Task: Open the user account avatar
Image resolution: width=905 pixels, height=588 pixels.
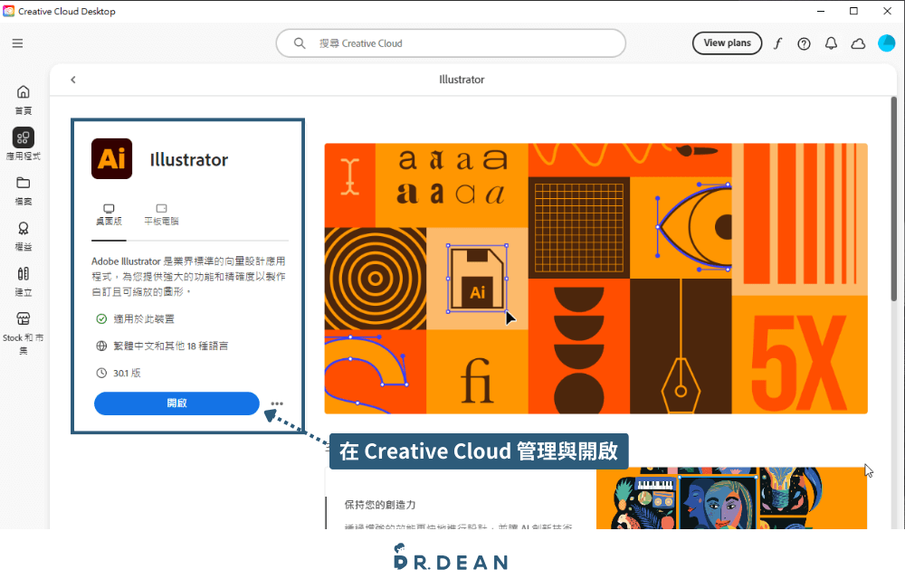Action: pyautogui.click(x=886, y=43)
